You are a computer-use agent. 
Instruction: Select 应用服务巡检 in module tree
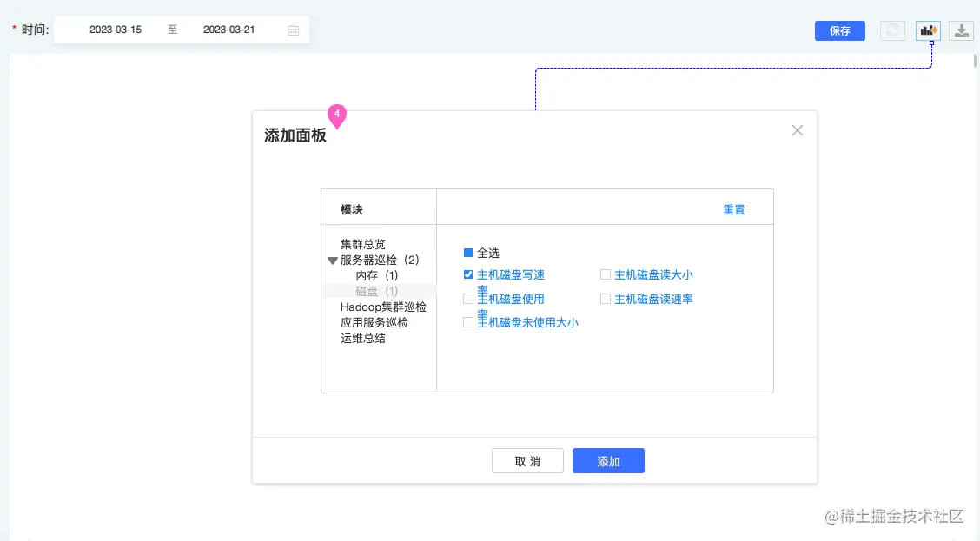pos(374,322)
